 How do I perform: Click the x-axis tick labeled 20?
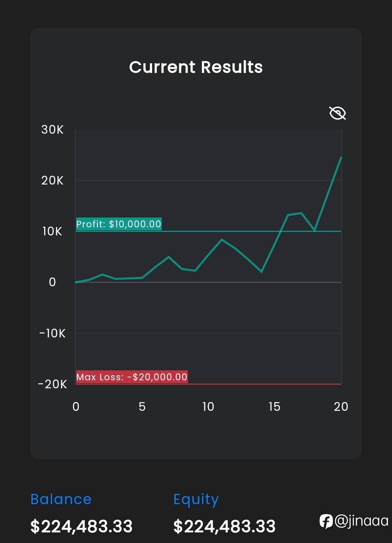point(341,406)
